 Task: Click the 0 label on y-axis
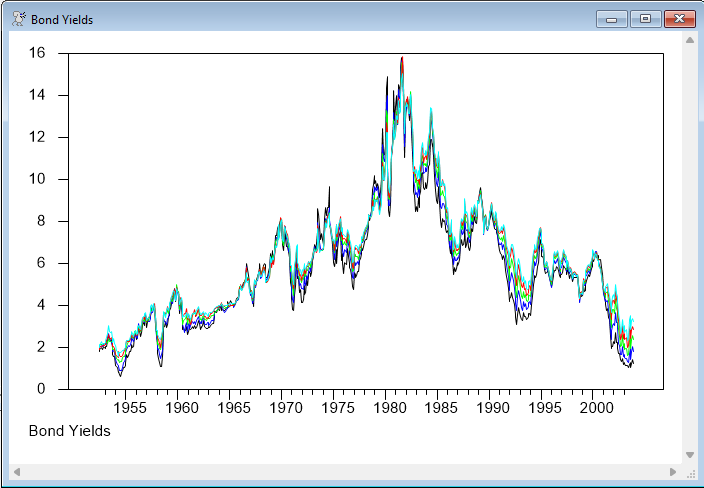pyautogui.click(x=41, y=389)
